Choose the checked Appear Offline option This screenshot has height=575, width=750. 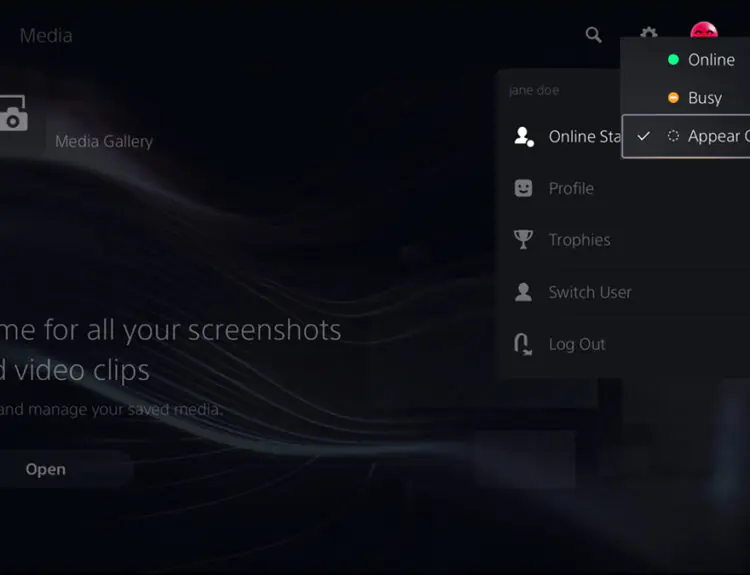[x=714, y=136]
